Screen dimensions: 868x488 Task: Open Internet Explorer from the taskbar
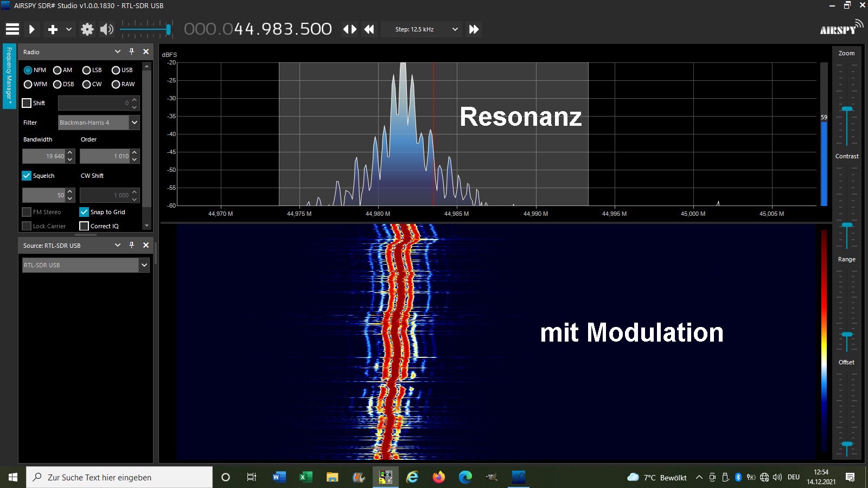point(412,477)
